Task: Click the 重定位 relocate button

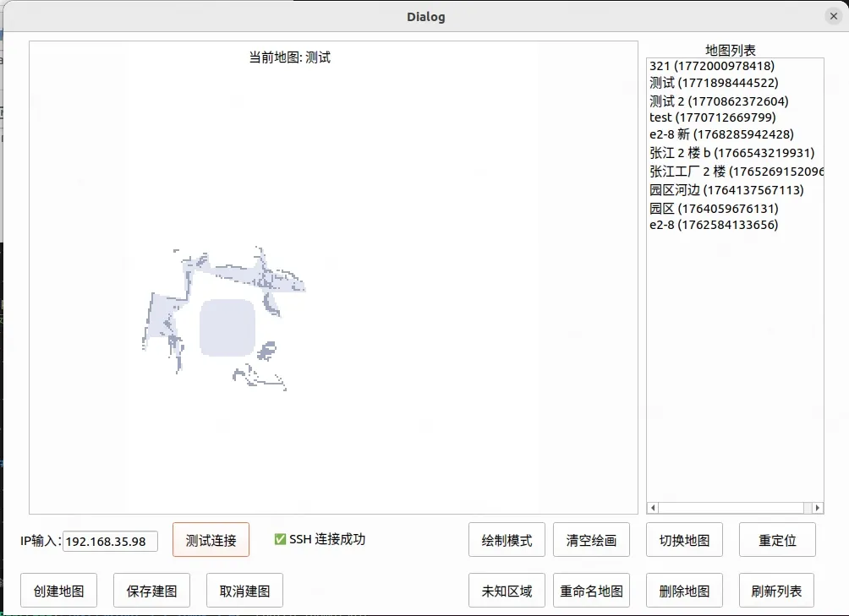Action: (x=777, y=540)
